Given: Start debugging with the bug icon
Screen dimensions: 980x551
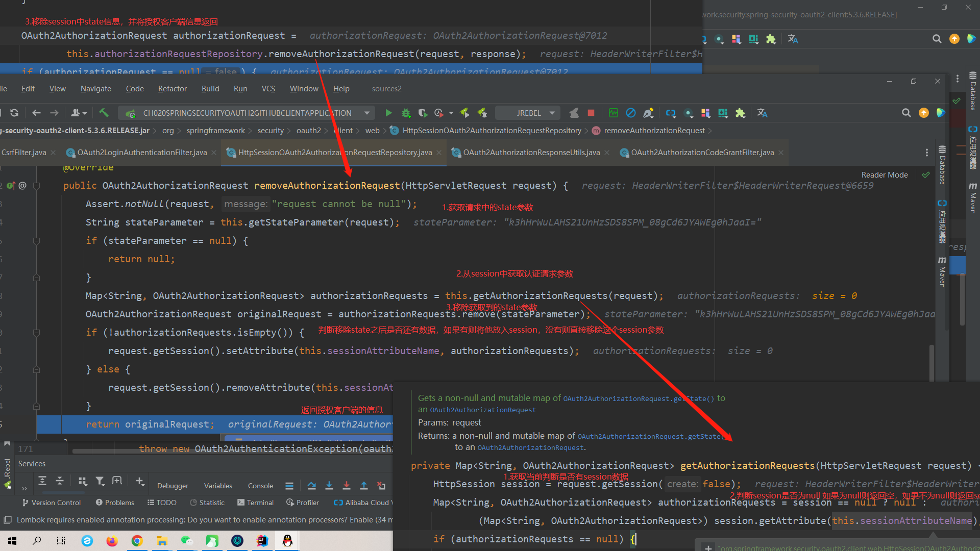Looking at the screenshot, I should (x=406, y=113).
